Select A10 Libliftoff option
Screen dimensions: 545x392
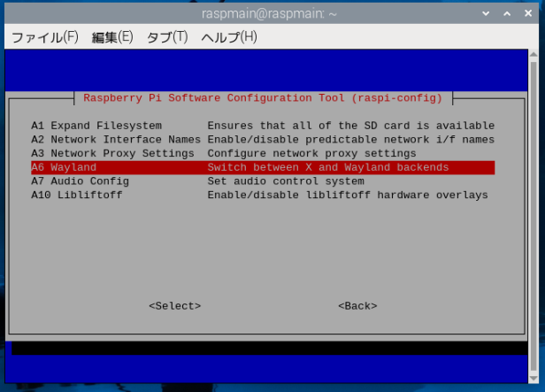(263, 195)
